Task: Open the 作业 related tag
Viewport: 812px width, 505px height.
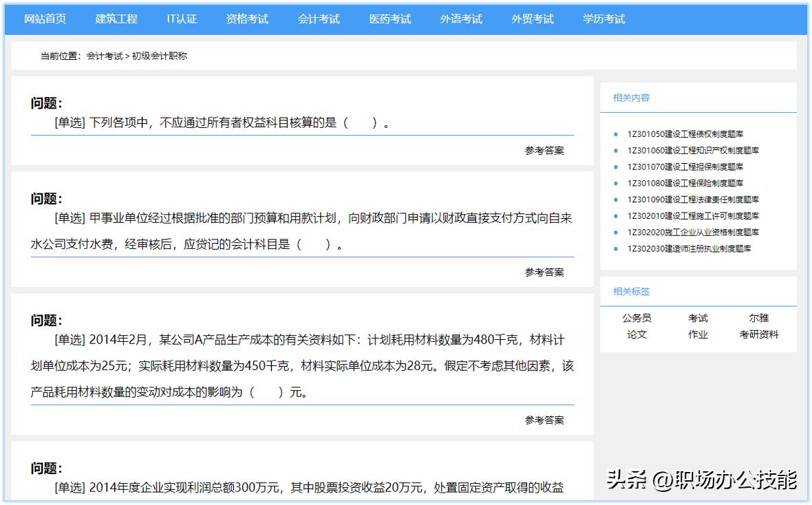Action: pos(697,335)
